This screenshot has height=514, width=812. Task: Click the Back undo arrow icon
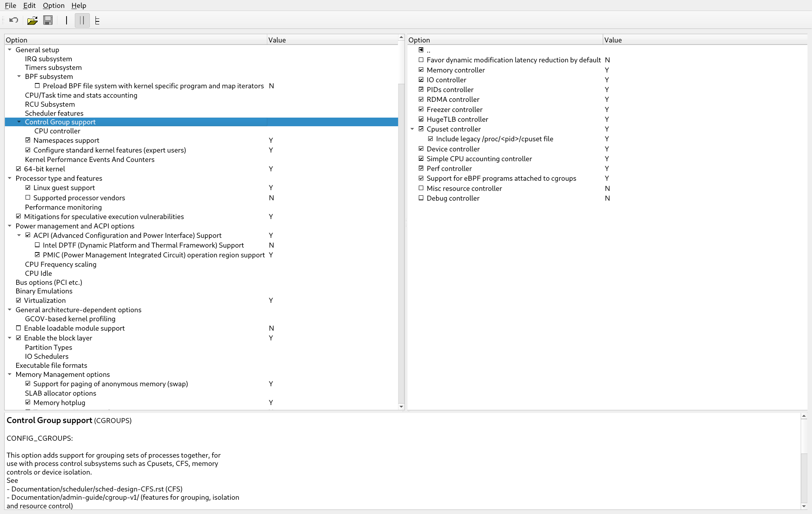click(14, 20)
